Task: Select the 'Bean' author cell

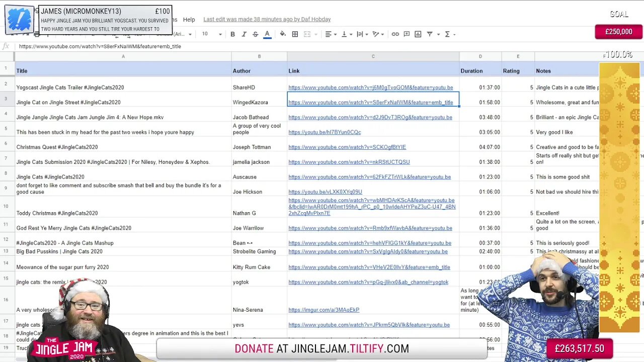Action: coord(259,240)
